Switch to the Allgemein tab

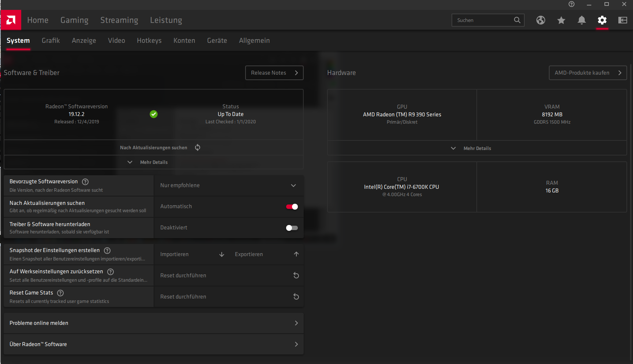[255, 41]
